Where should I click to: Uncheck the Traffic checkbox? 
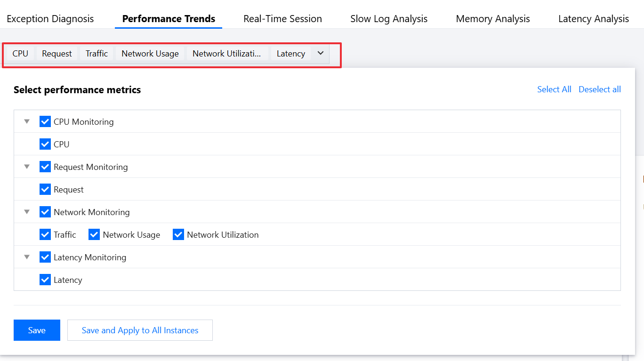45,234
